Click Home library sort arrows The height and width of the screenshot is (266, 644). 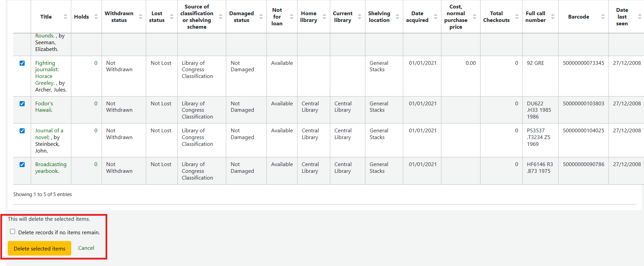click(324, 17)
